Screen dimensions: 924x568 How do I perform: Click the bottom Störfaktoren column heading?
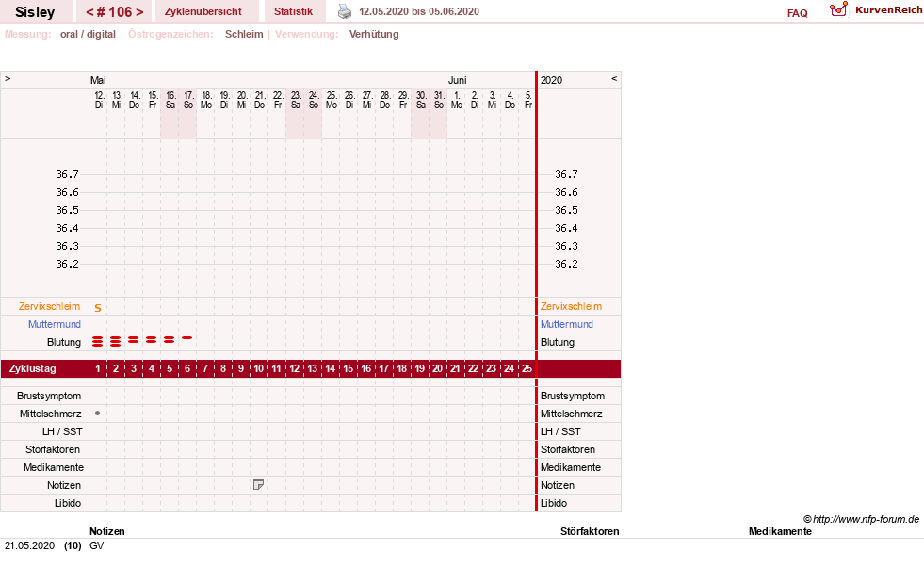point(590,531)
